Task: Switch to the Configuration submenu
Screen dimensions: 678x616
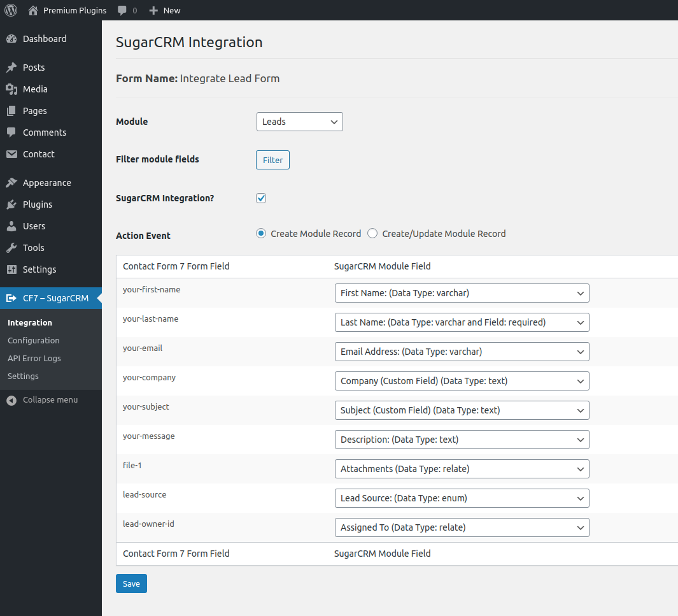Action: coord(32,340)
